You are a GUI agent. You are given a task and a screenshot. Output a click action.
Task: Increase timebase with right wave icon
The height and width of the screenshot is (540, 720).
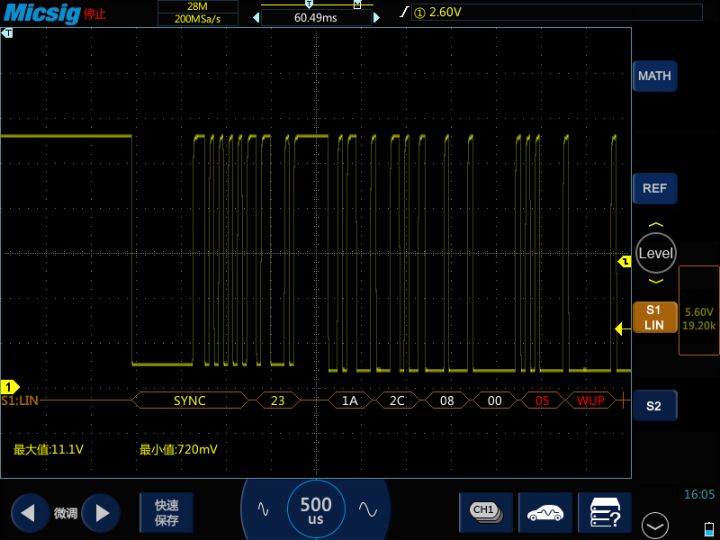point(367,510)
